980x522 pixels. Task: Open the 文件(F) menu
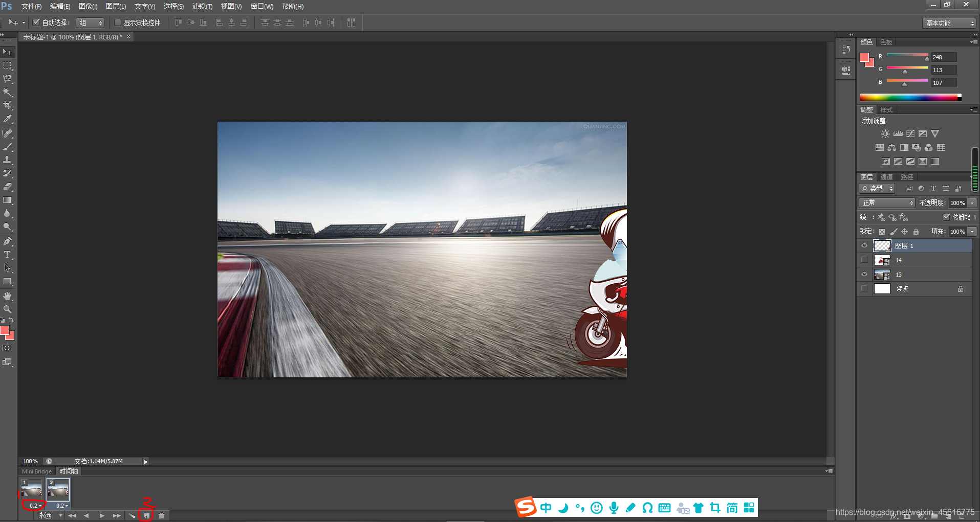pos(31,6)
